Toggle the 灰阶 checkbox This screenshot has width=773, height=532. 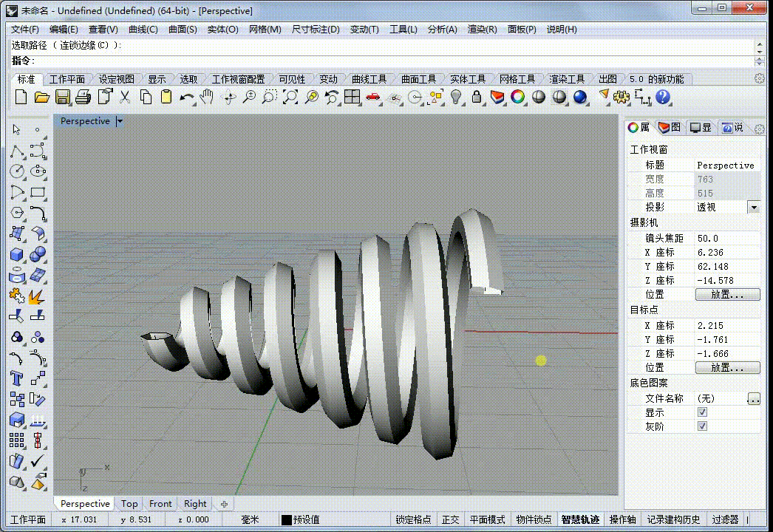click(703, 426)
